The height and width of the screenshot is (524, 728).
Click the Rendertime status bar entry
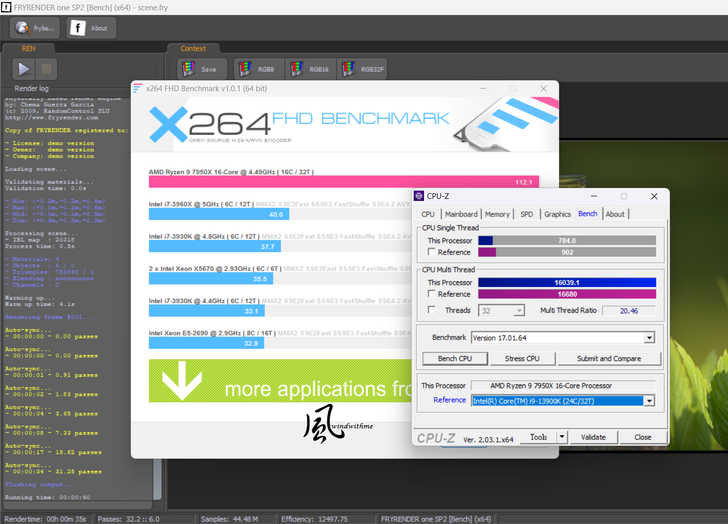(46, 519)
